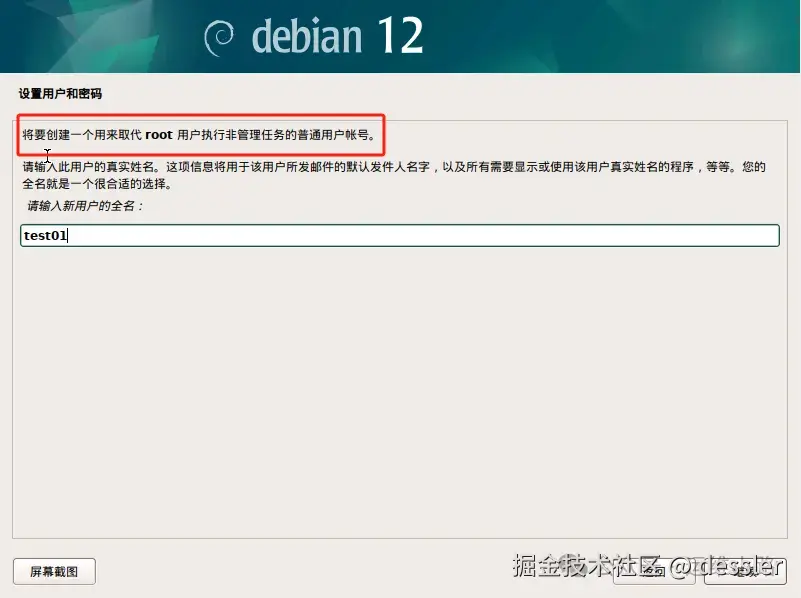Click the 设置用户和密码 heading

[x=60, y=93]
